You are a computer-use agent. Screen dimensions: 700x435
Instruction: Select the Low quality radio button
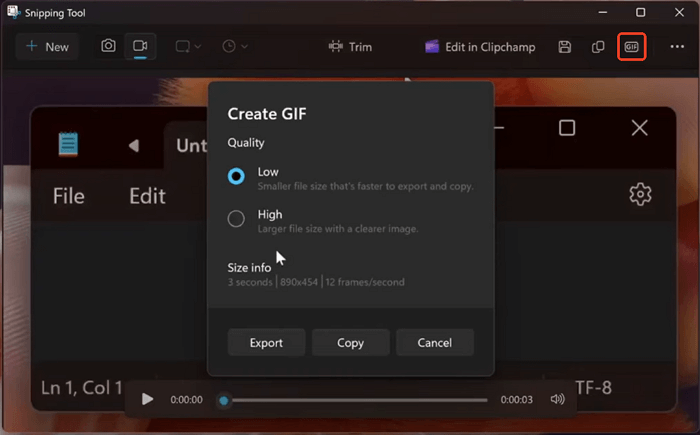point(236,176)
